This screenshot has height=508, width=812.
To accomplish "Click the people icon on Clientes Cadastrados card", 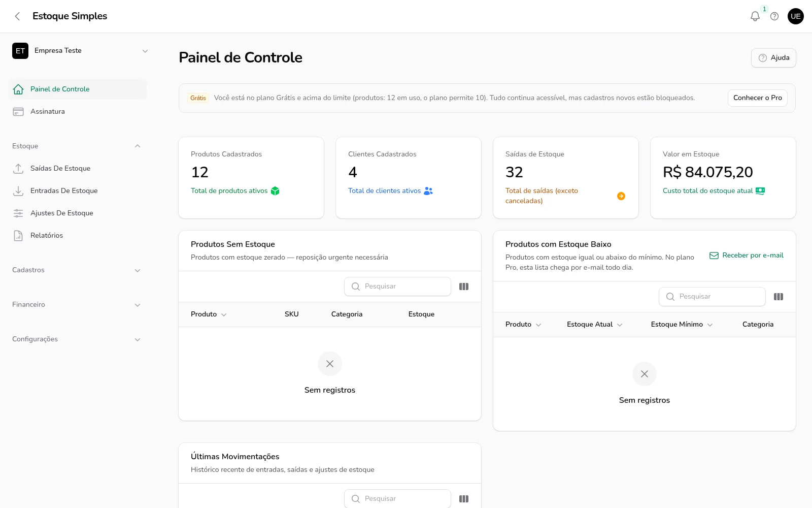I will 428,191.
